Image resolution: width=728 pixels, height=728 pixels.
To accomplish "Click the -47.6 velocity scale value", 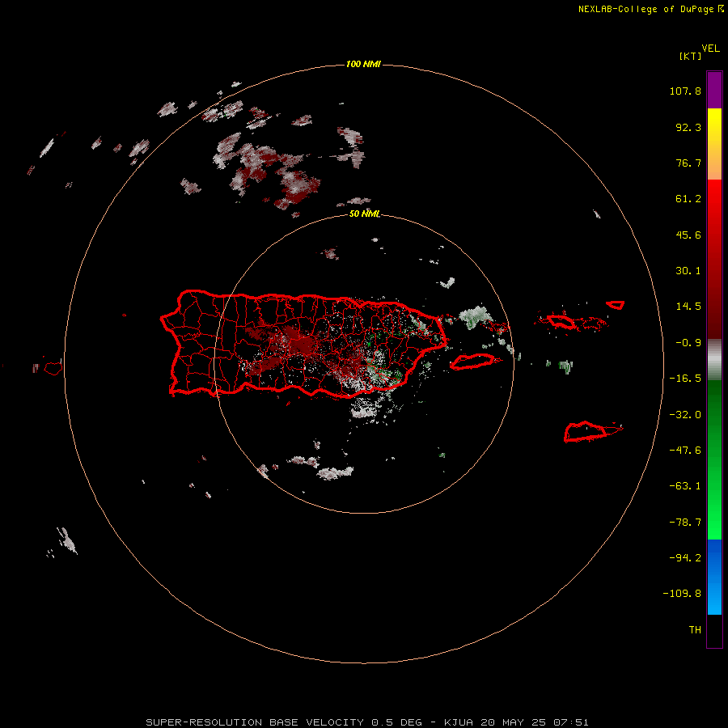I will click(685, 451).
